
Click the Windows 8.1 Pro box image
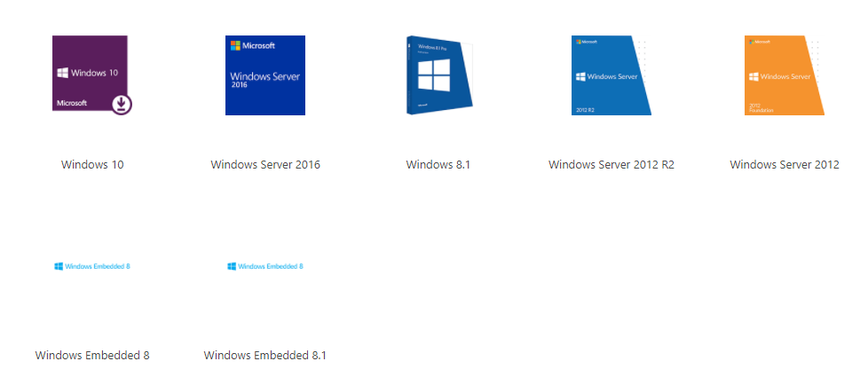(x=438, y=75)
